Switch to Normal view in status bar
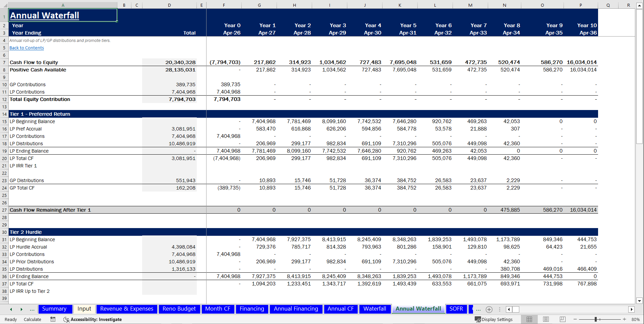The height and width of the screenshot is (324, 644). tap(529, 319)
